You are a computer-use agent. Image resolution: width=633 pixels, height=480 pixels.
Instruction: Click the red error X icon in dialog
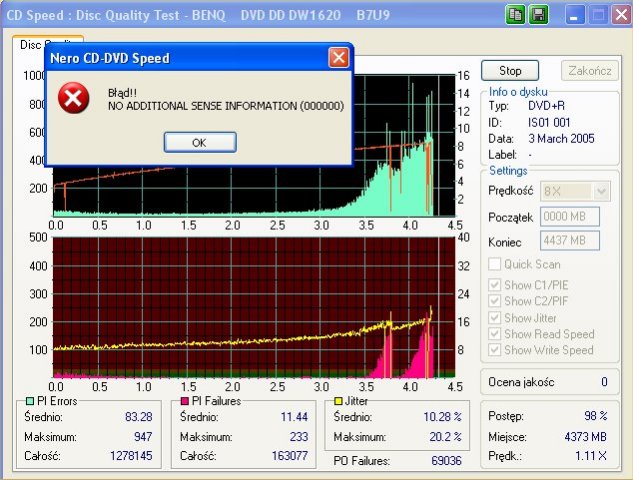(73, 98)
